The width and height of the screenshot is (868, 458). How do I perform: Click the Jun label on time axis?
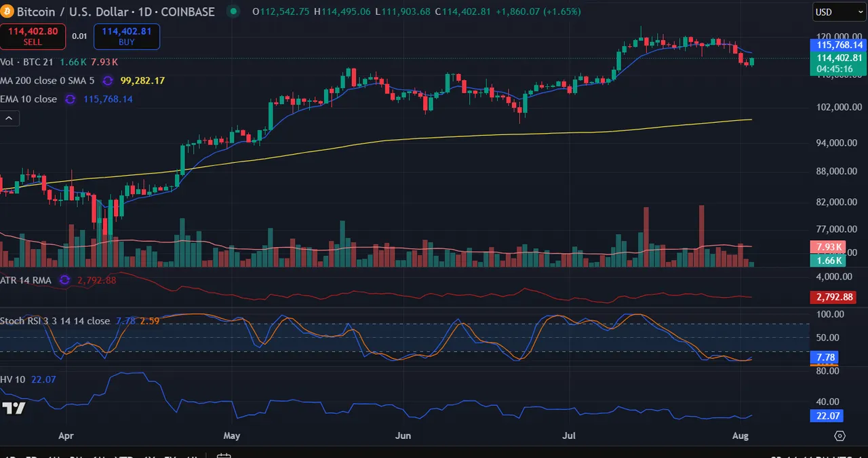(403, 436)
